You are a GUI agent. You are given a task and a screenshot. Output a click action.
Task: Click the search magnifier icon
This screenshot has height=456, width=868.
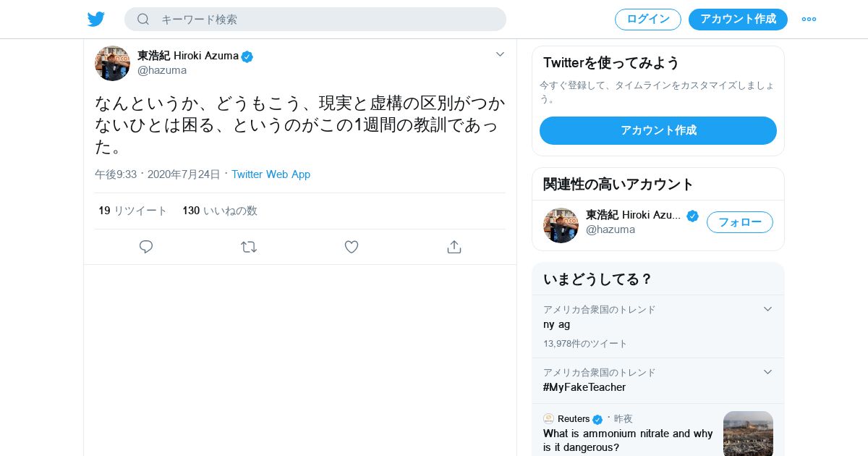pyautogui.click(x=143, y=19)
